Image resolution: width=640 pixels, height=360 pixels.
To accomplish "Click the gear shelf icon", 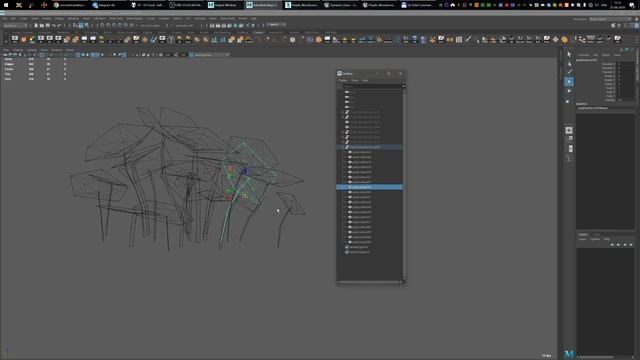I will click(x=292, y=40).
